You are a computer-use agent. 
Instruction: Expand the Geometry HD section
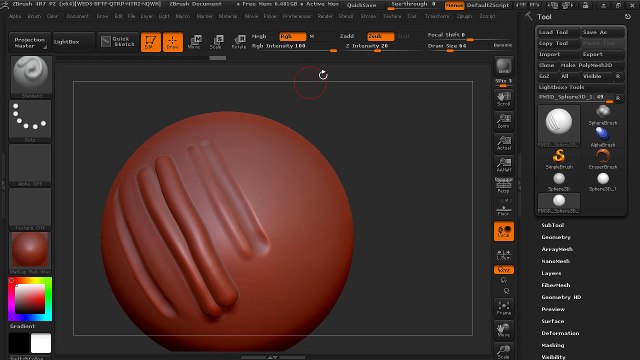(x=561, y=297)
